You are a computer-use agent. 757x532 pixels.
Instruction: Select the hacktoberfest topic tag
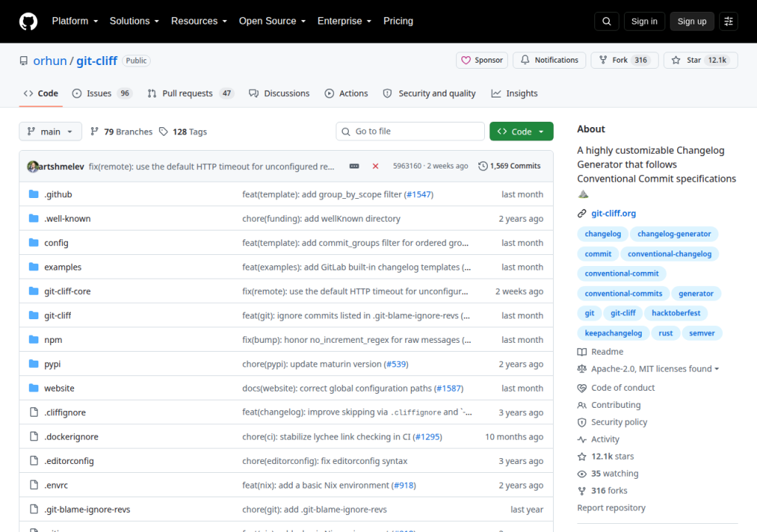(x=676, y=313)
